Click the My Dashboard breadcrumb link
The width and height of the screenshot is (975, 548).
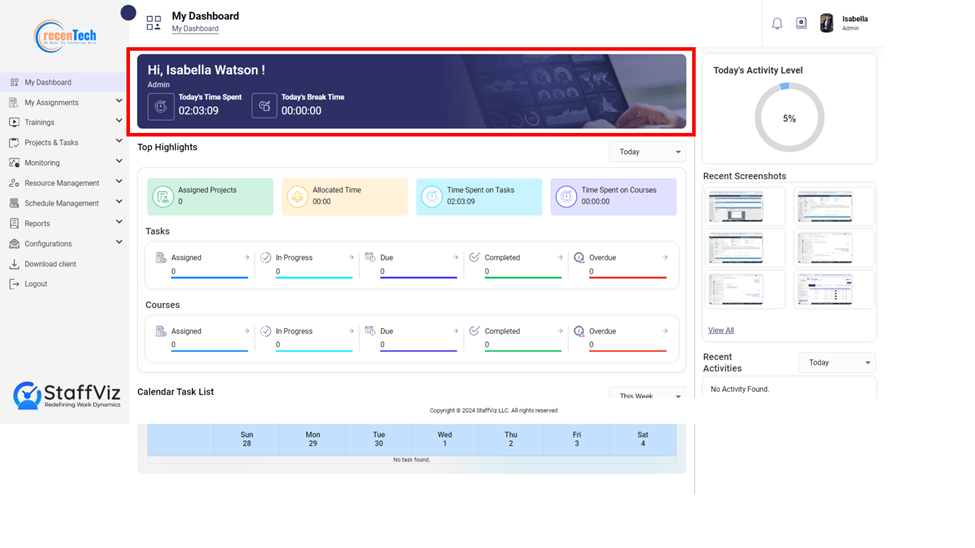pos(195,29)
